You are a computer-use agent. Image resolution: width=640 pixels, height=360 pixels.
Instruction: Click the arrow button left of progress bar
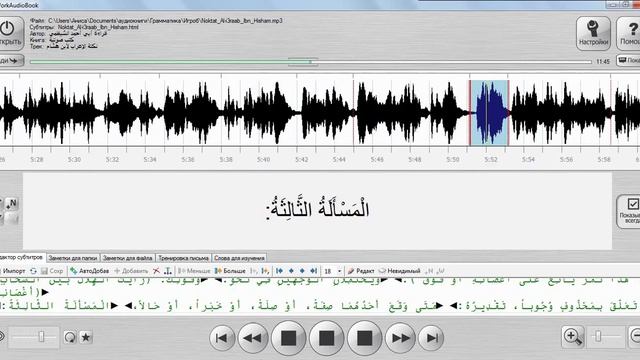(x=11, y=61)
